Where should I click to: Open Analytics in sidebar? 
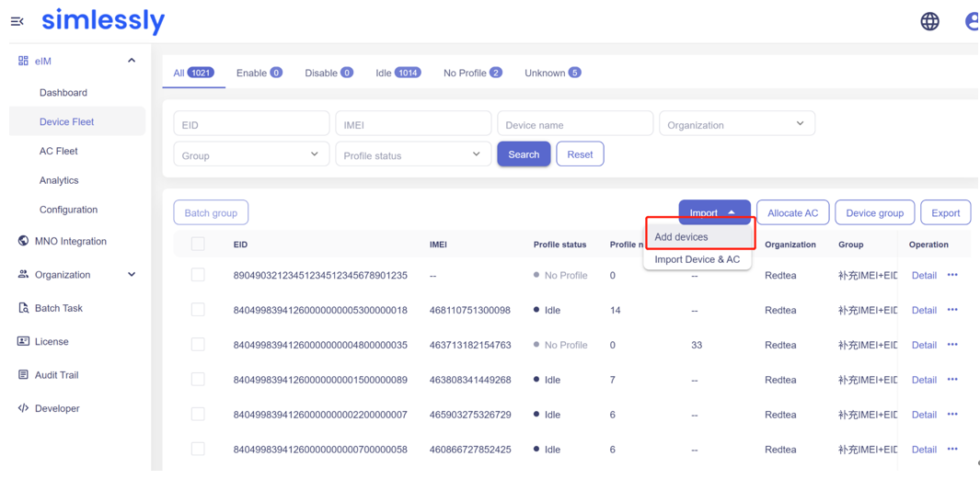coord(59,180)
